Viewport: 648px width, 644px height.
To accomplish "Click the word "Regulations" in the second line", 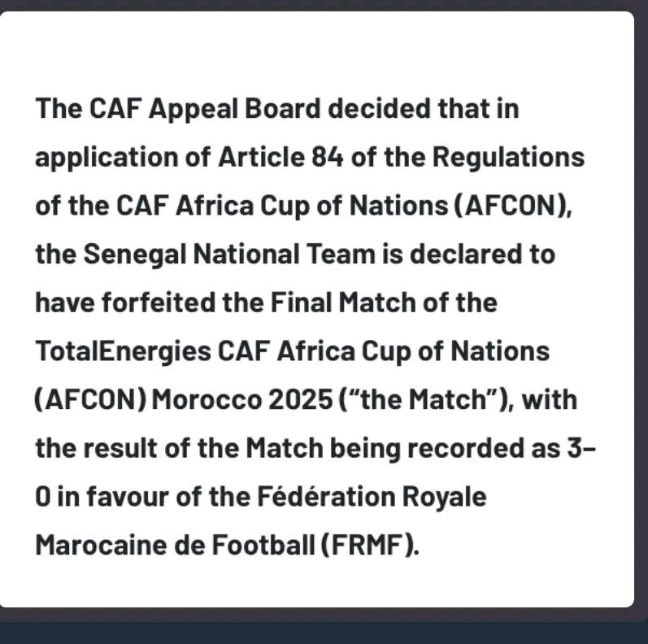I will [507, 158].
